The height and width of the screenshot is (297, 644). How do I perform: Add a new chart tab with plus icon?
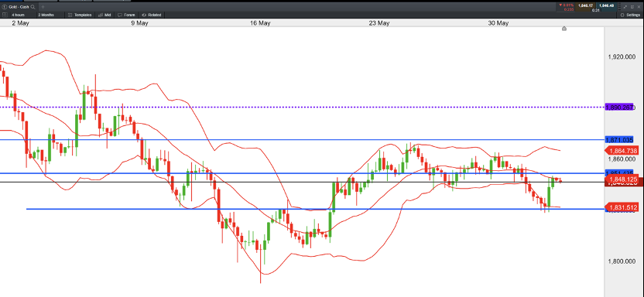point(43,7)
